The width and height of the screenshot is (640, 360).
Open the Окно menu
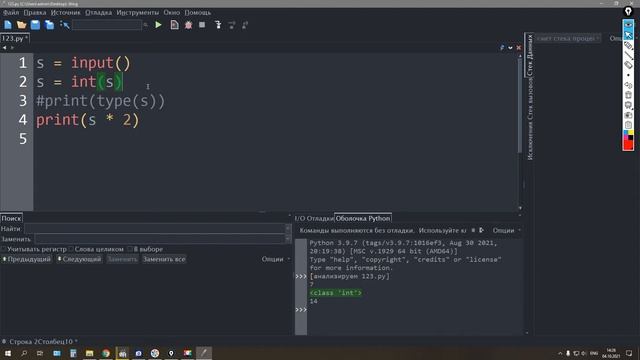171,13
